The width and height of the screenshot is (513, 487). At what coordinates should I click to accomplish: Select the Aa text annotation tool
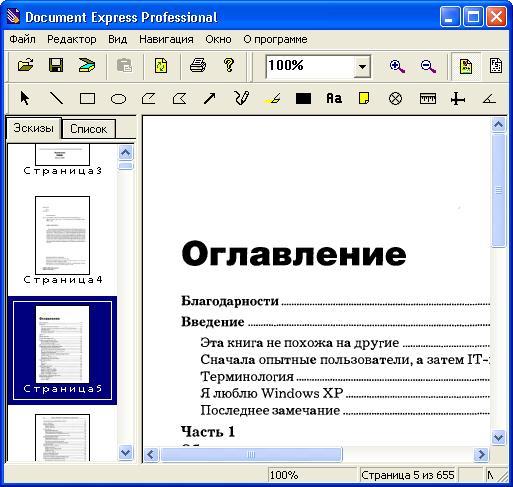[x=334, y=98]
